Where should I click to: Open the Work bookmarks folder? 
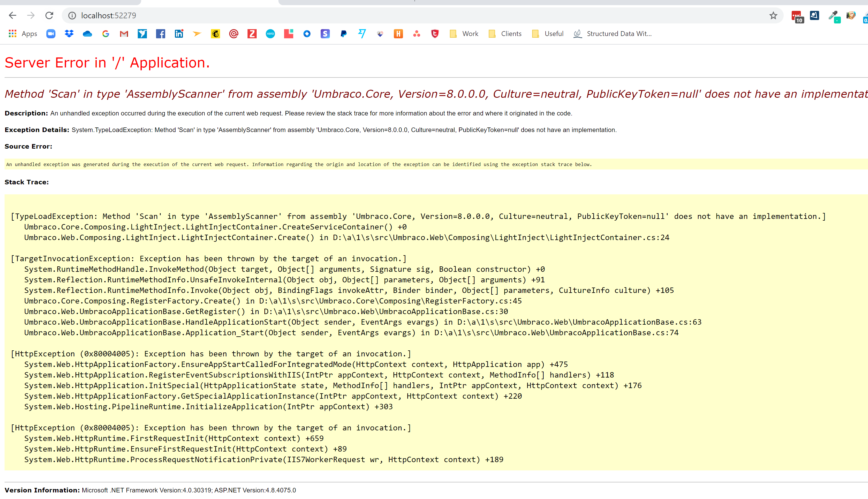464,34
